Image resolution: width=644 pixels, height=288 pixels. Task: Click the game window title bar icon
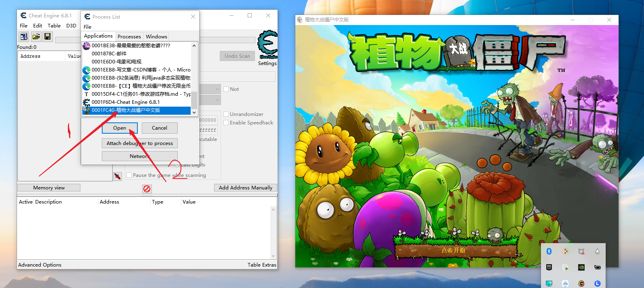tap(300, 19)
